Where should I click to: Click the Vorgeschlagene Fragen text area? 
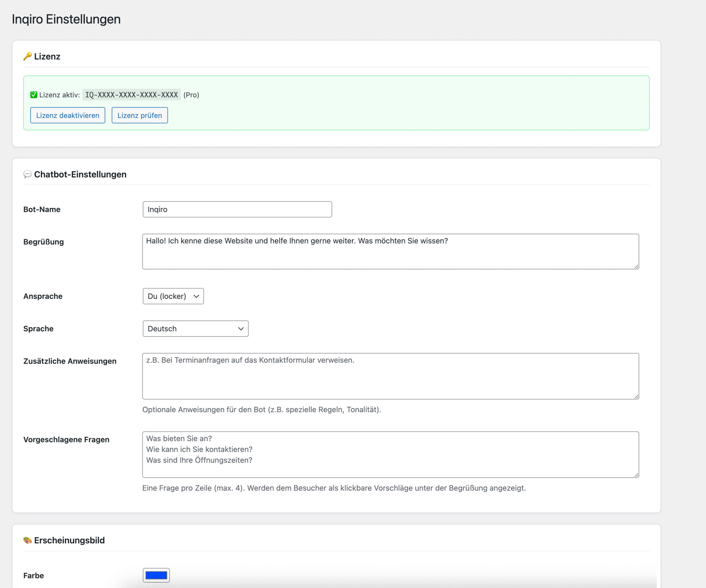coord(390,455)
